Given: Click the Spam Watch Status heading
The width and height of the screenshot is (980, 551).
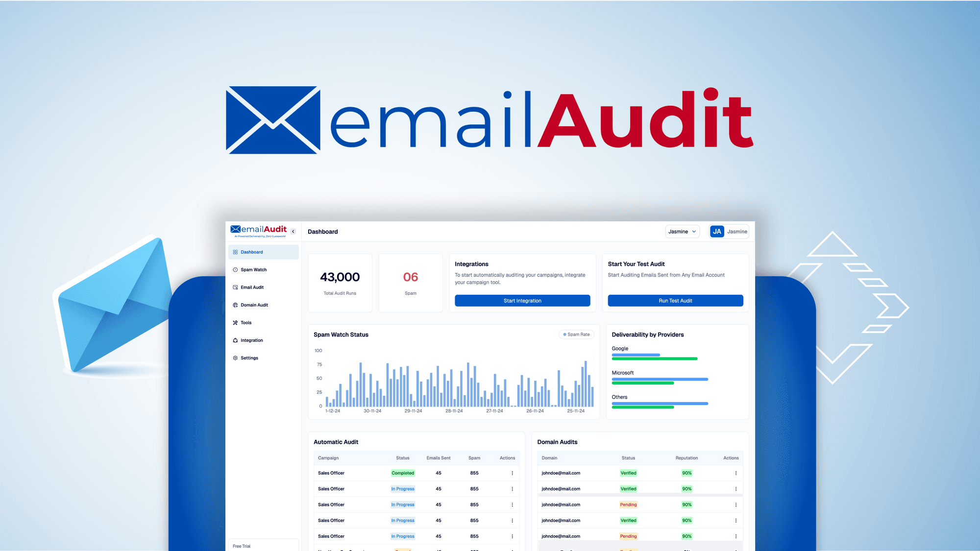Looking at the screenshot, I should click(341, 335).
